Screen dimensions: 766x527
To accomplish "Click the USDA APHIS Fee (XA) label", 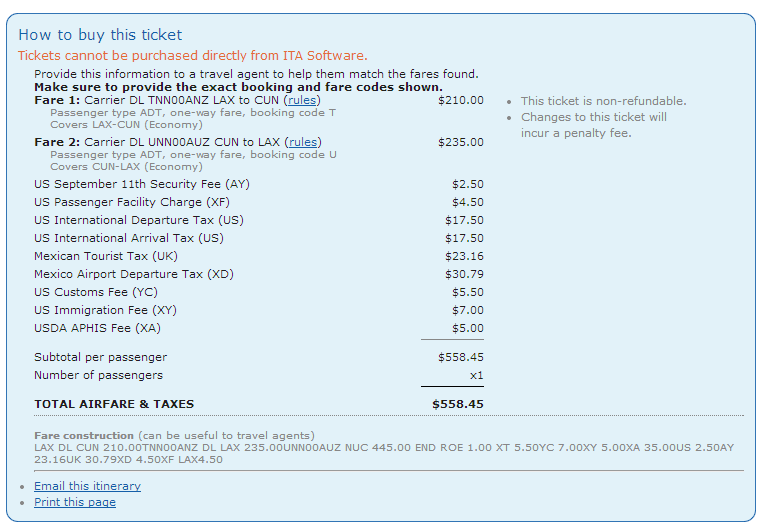I will point(97,328).
